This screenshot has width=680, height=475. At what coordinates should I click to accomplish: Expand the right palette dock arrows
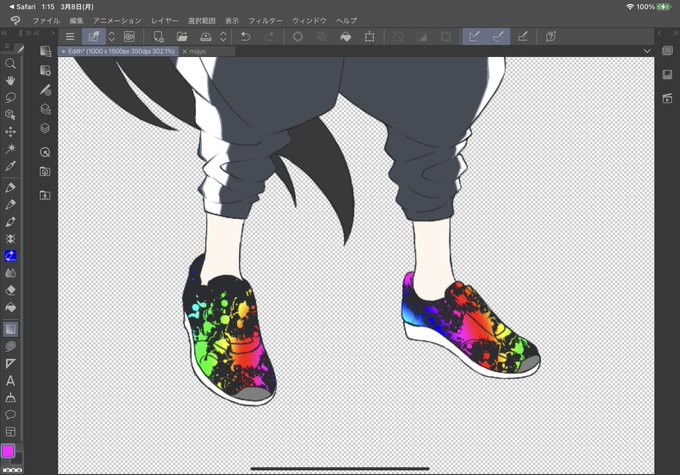click(675, 33)
